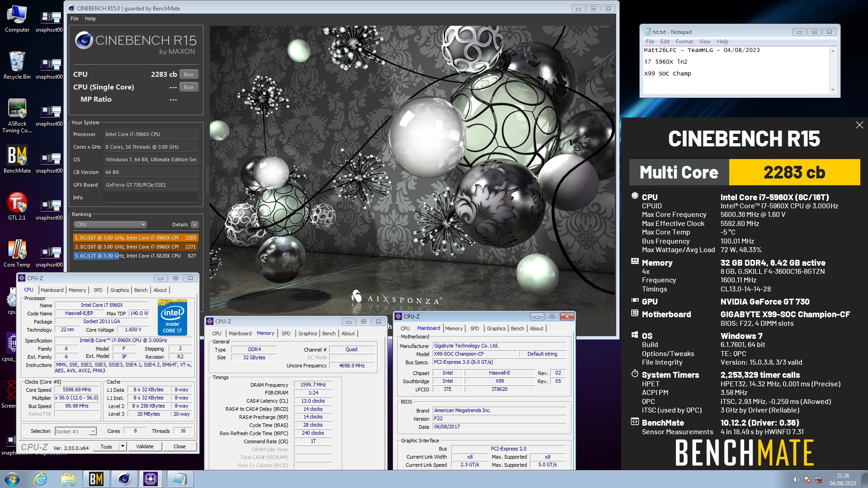Open the Socket #1 selection dropdown
The width and height of the screenshot is (868, 488).
[76, 432]
